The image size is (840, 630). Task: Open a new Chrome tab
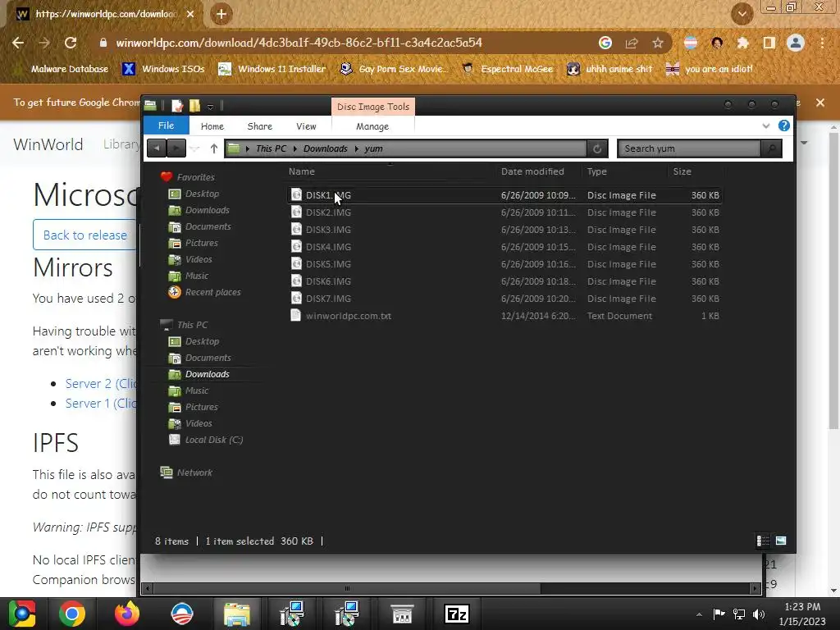(221, 14)
